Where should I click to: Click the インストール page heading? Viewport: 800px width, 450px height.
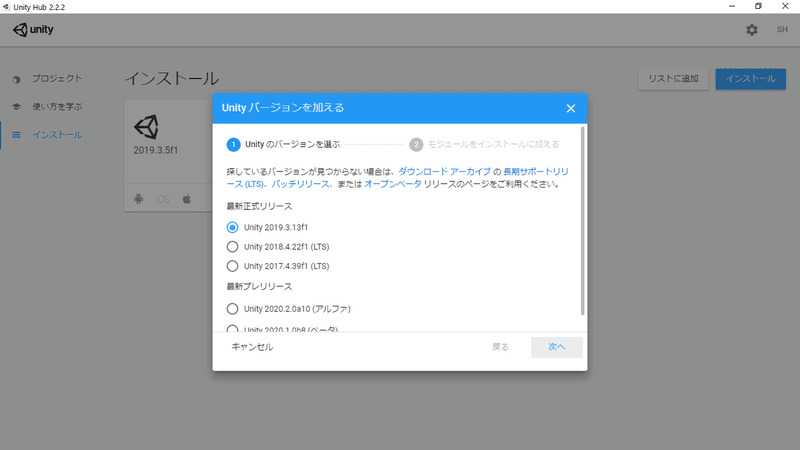point(172,79)
